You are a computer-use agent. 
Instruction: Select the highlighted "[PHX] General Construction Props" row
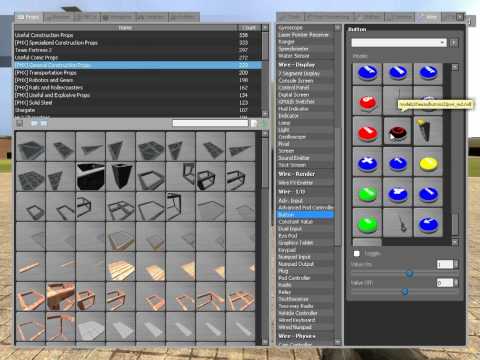click(138, 65)
